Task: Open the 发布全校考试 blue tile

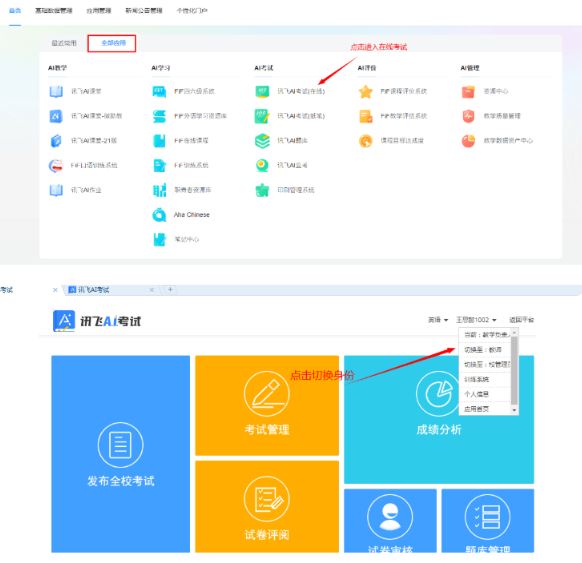Action: (121, 454)
